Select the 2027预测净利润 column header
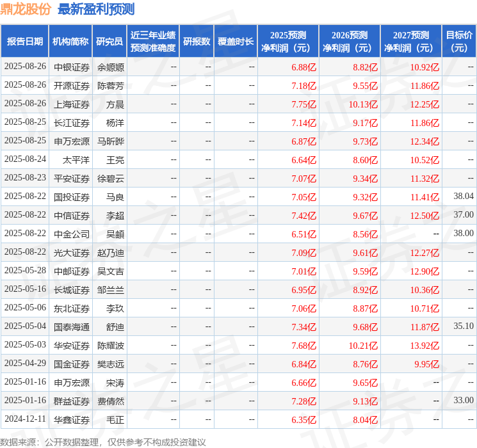The height and width of the screenshot is (448, 477). pos(411,42)
